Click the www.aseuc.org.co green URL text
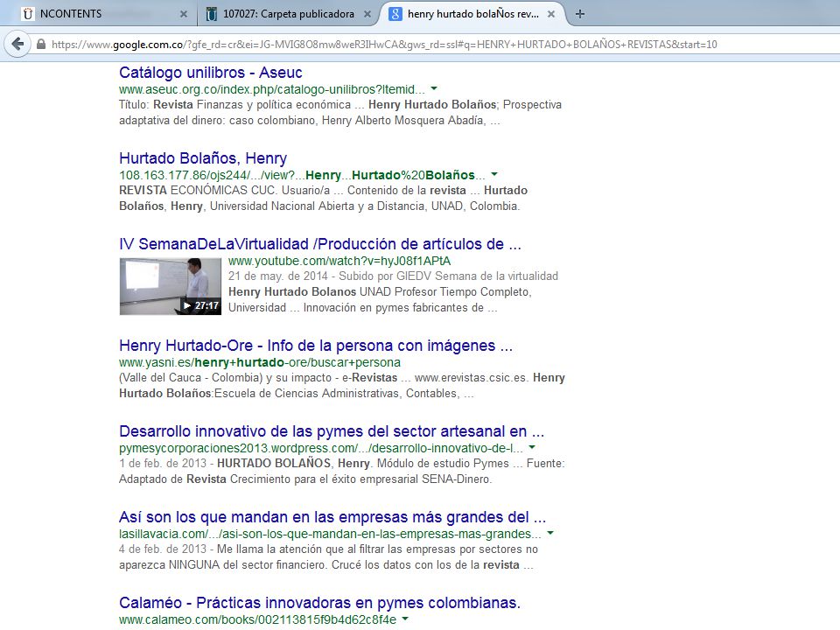Screen dimensions: 840x630 [271, 89]
